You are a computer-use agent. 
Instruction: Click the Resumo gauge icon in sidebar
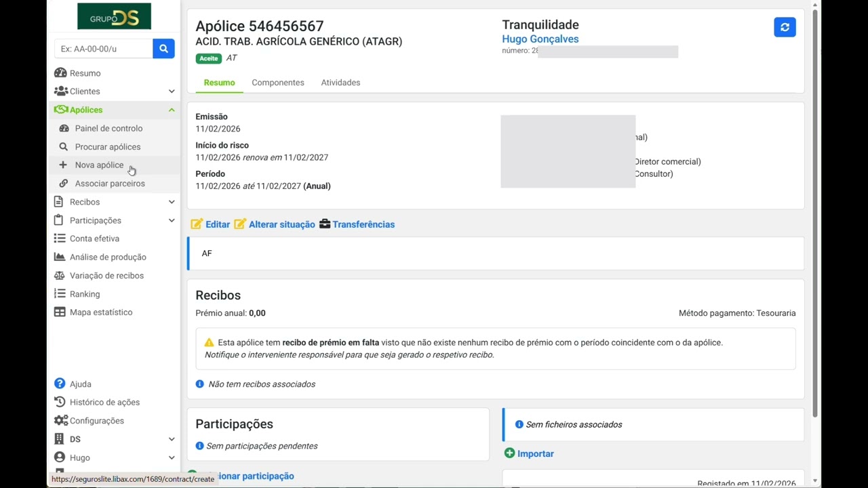point(60,73)
